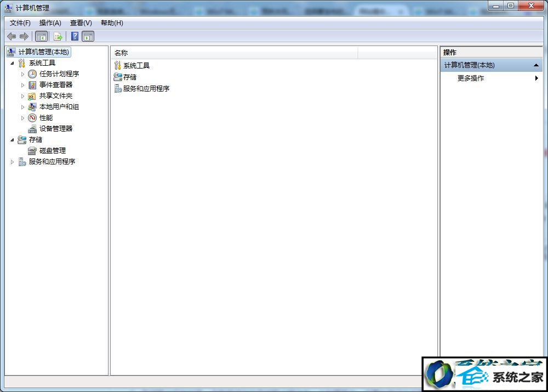Click 更多操作 in the actions pane
The width and height of the screenshot is (548, 392).
click(471, 78)
